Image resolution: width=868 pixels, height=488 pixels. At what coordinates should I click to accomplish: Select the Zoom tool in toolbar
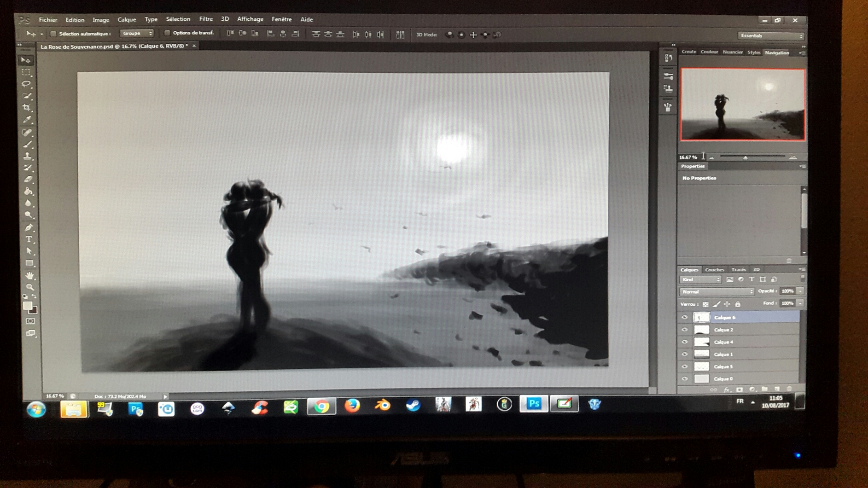pos(30,287)
